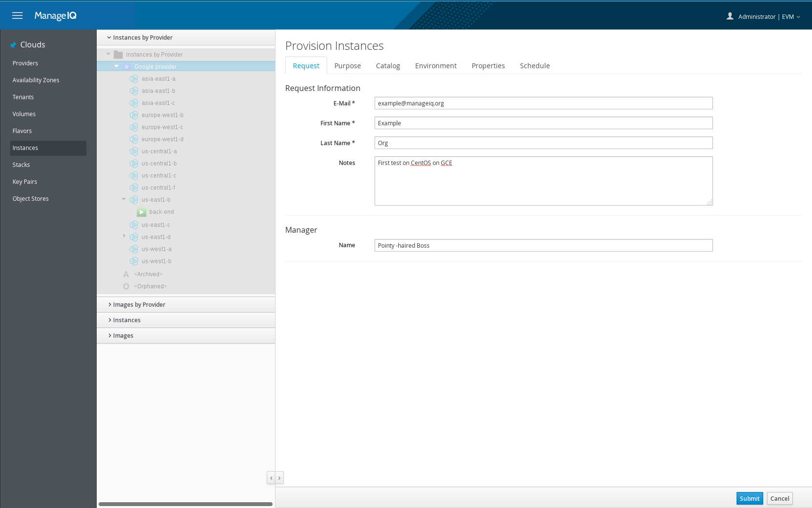812x508 pixels.
Task: Expand the us-east1-d tree node
Action: (x=124, y=236)
